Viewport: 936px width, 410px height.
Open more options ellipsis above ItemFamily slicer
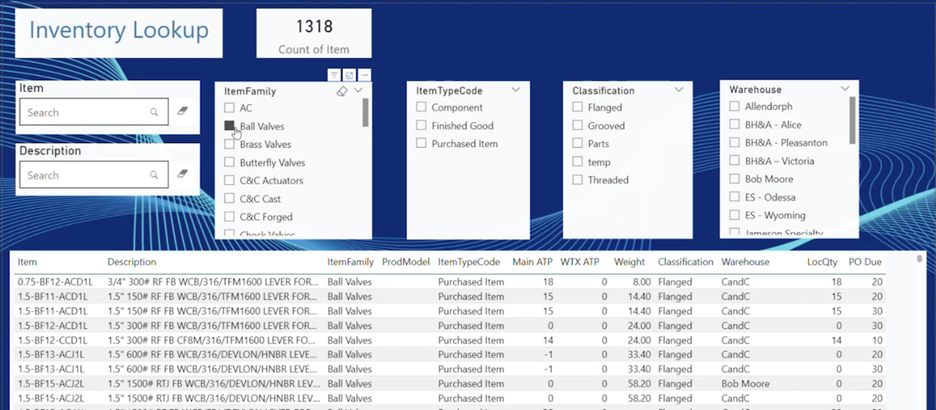[x=364, y=75]
